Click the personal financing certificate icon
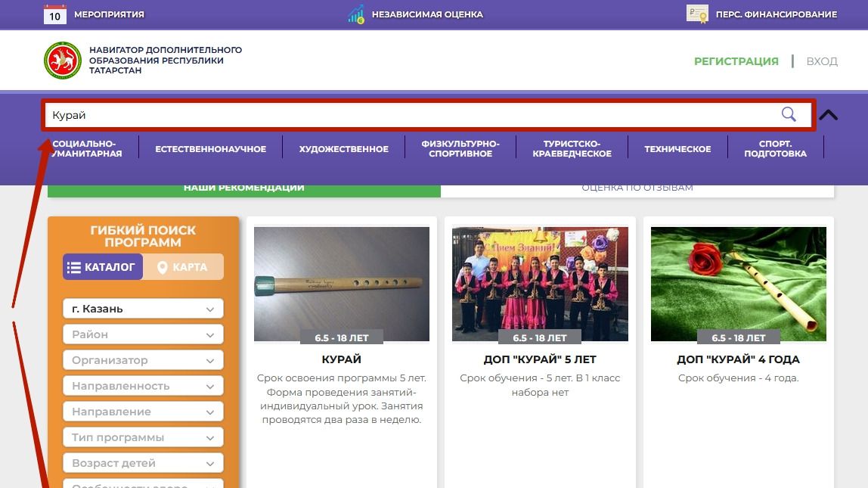 pos(696,14)
